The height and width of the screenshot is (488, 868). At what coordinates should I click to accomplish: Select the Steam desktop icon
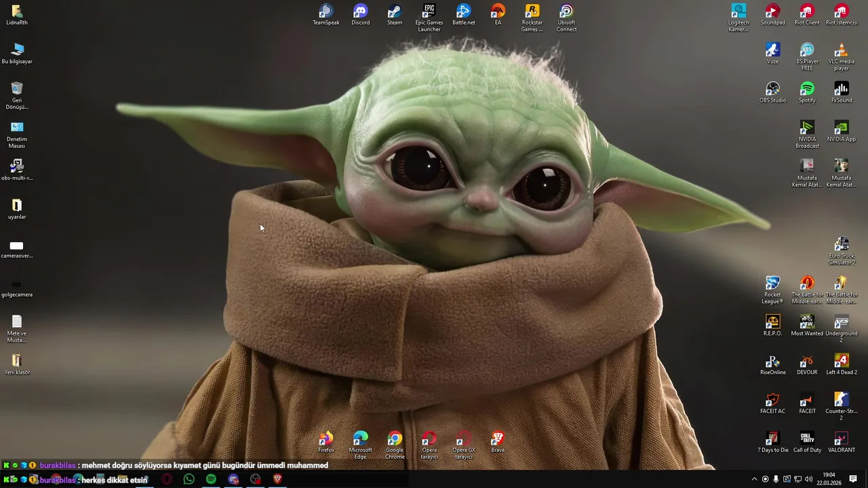[395, 15]
